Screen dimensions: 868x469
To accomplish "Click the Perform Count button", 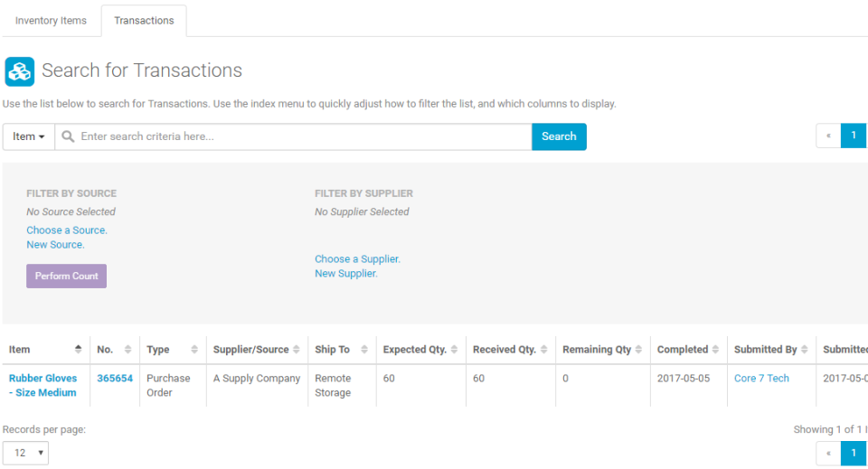I will click(66, 276).
